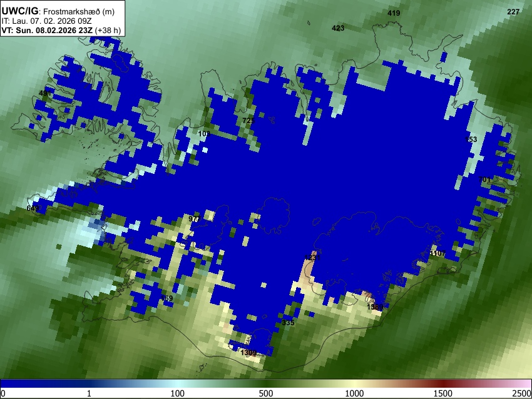
Task: Click the colorbar tick label 2500
Action: 522,393
